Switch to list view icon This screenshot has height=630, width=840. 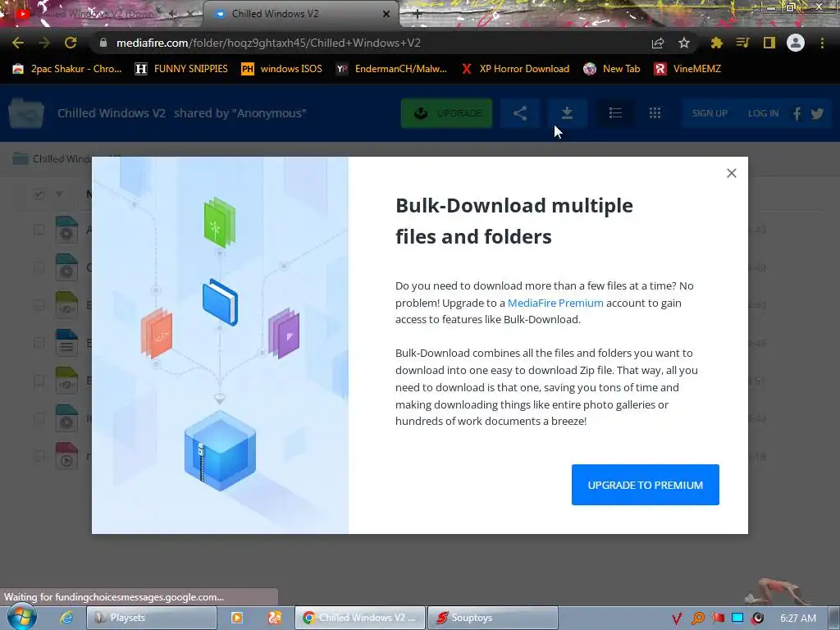615,113
